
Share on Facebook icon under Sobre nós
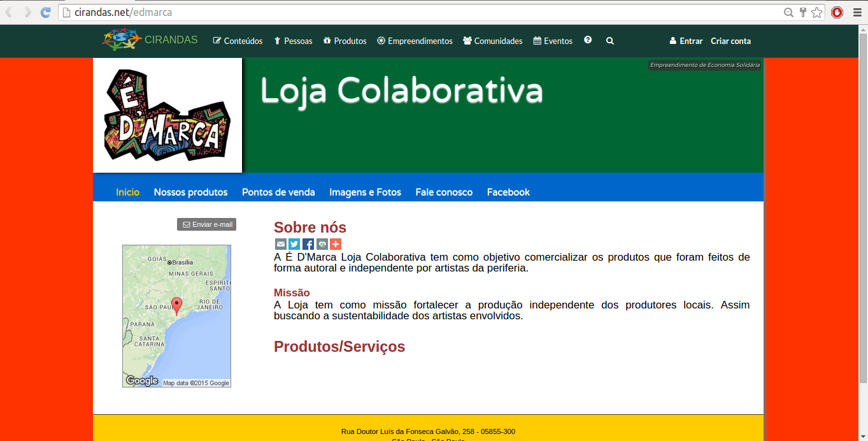308,244
